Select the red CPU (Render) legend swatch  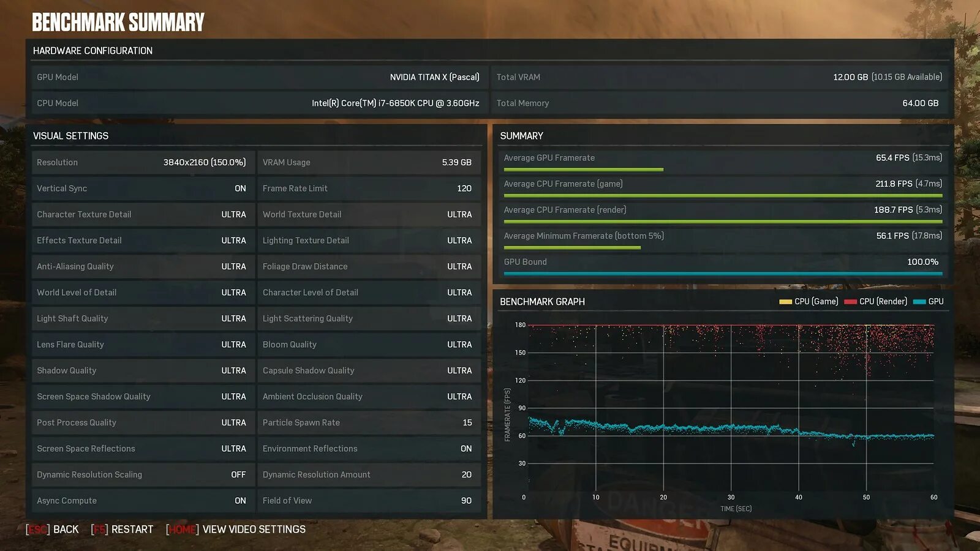click(850, 302)
